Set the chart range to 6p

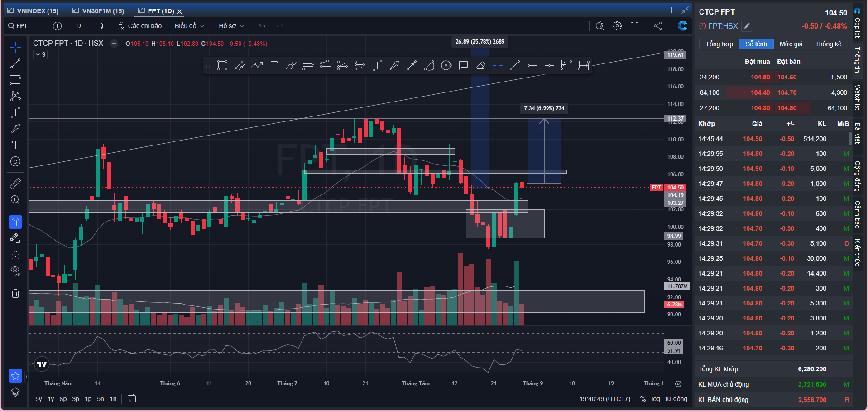[63, 399]
